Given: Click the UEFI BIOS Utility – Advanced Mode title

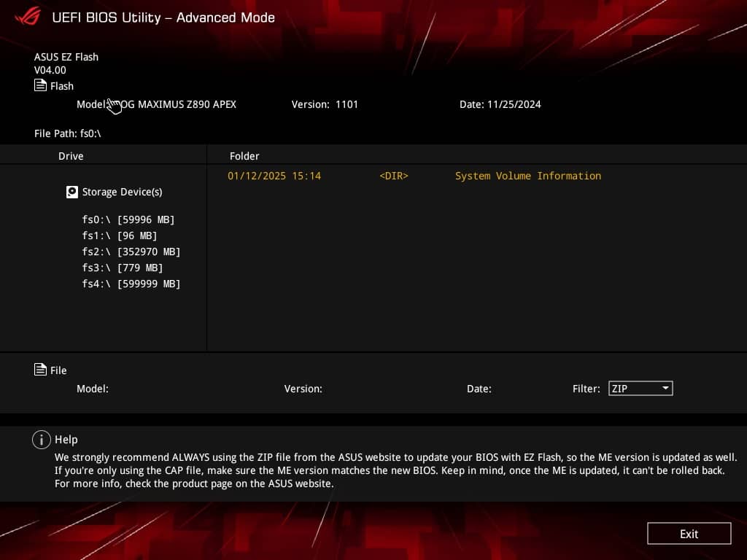Looking at the screenshot, I should pos(163,17).
